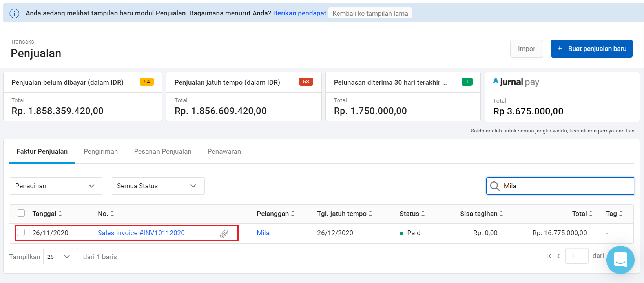Open Sales Invoice #INV10112020 link
The height and width of the screenshot is (283, 644).
point(141,233)
